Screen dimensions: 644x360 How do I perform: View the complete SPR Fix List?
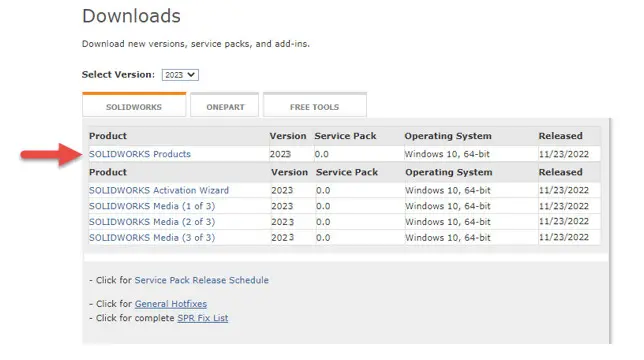[x=202, y=318]
